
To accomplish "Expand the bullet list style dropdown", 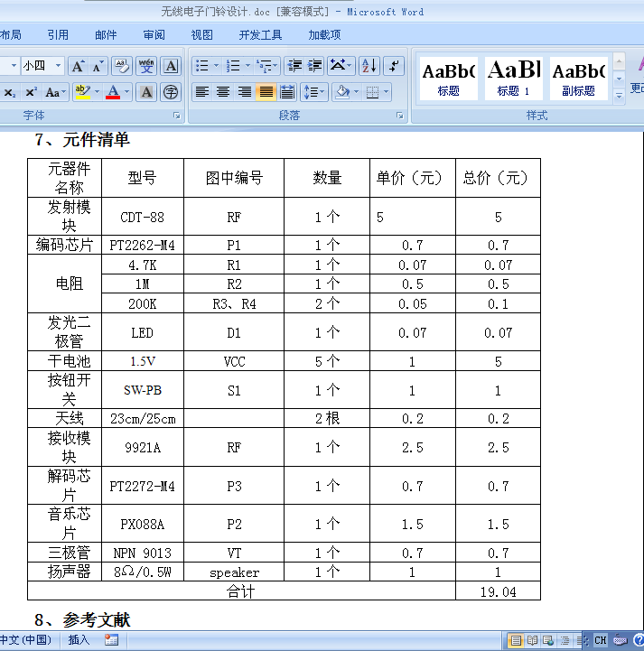I will pos(216,66).
